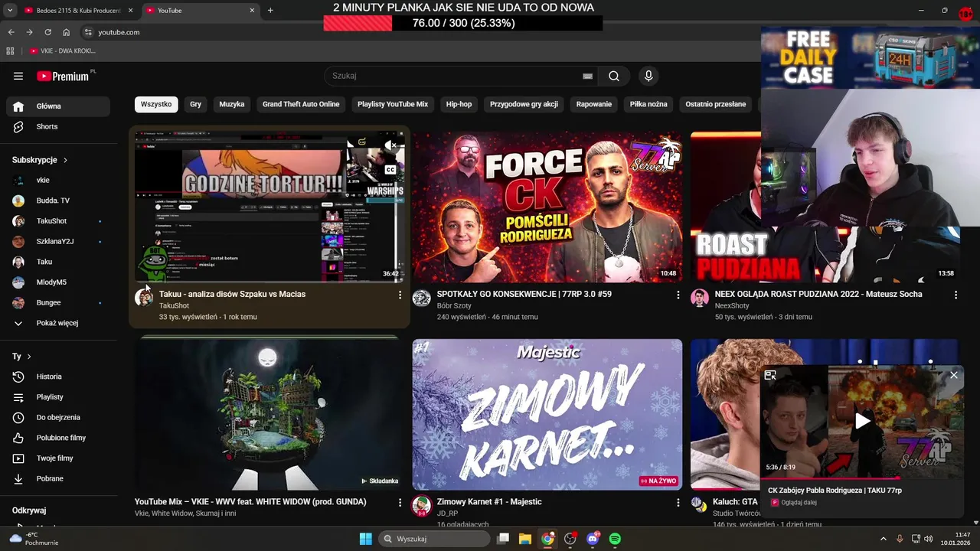Open FORCE CK video thumbnail
The image size is (980, 551).
547,207
